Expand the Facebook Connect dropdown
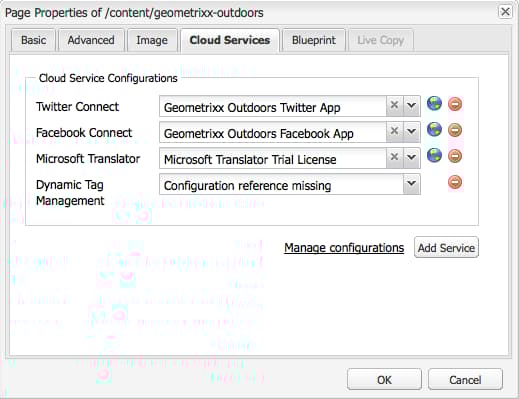The height and width of the screenshot is (399, 519). pyautogui.click(x=412, y=131)
